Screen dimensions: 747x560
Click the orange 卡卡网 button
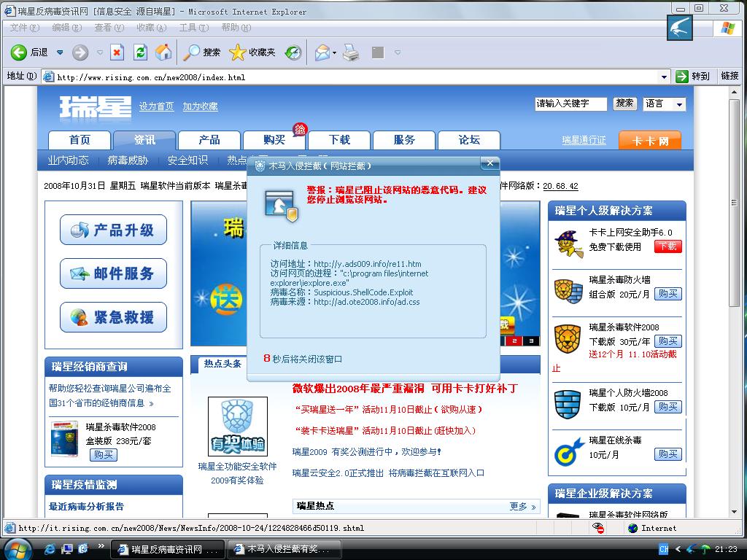tap(650, 141)
